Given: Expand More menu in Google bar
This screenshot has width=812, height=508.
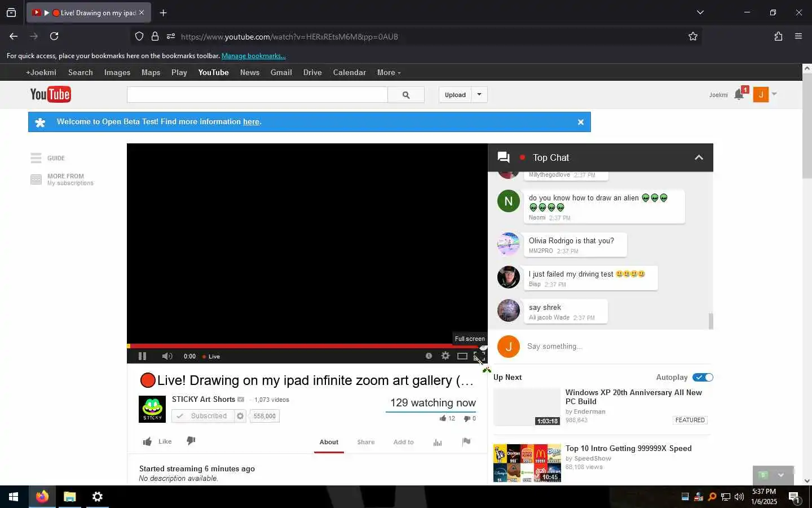Looking at the screenshot, I should point(389,72).
